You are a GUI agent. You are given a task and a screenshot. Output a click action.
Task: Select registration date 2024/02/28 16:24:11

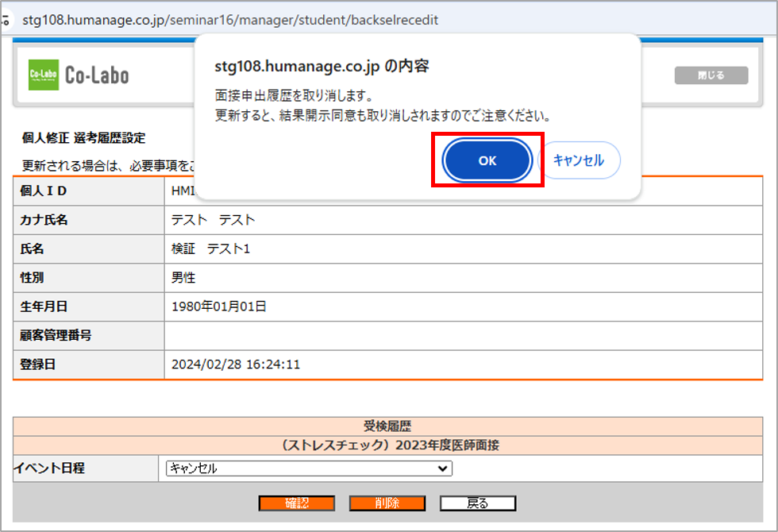[x=236, y=364]
